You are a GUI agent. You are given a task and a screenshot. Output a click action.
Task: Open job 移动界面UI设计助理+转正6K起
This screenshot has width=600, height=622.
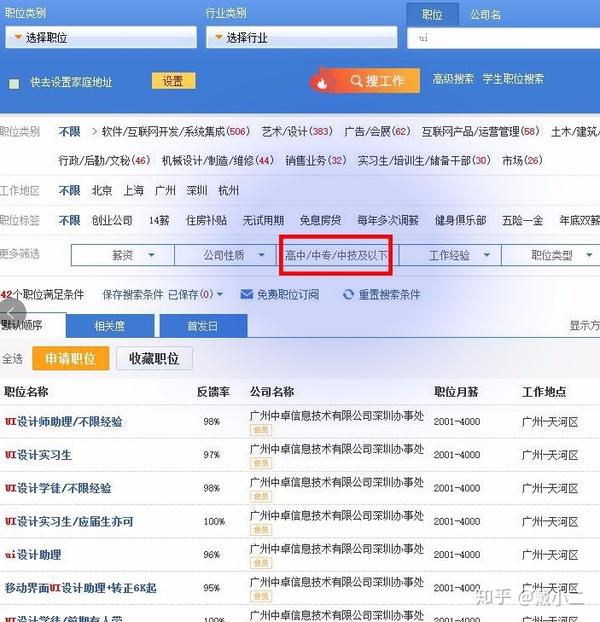tap(81, 588)
